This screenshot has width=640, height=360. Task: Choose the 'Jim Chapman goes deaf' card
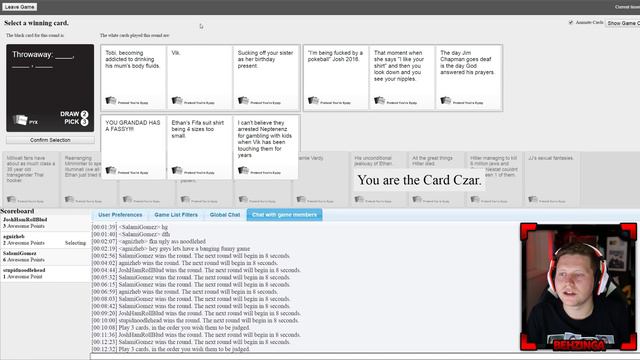pyautogui.click(x=469, y=78)
